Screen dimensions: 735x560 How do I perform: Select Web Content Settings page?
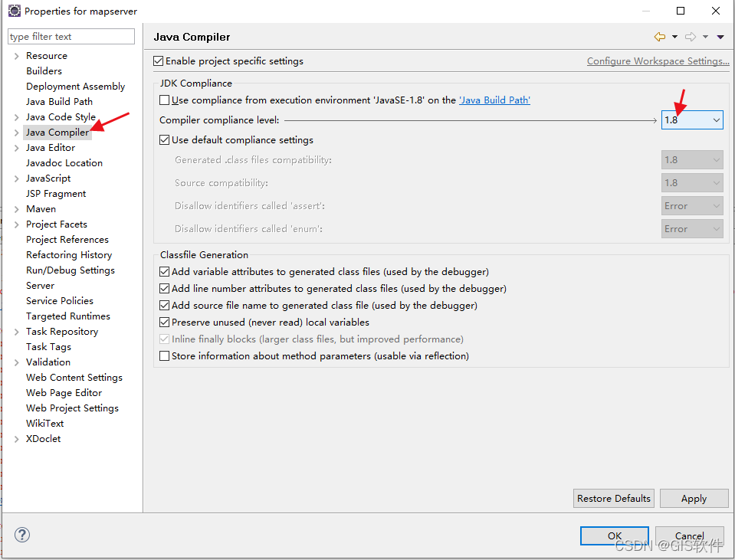[74, 378]
